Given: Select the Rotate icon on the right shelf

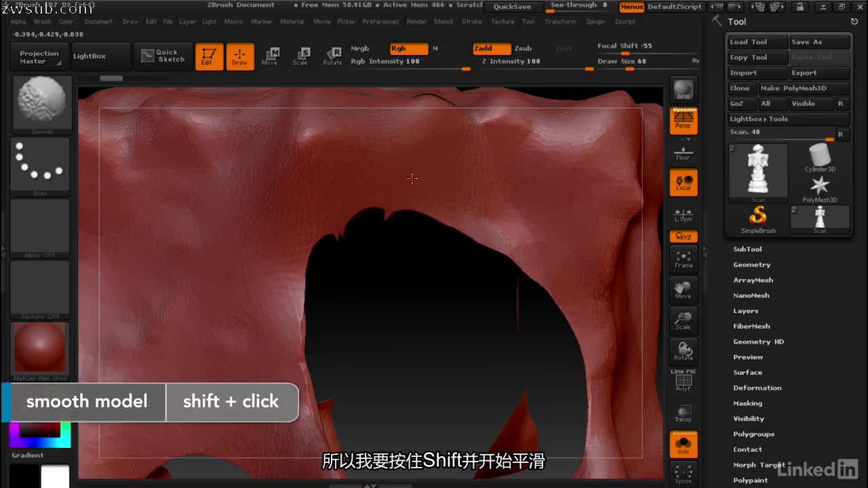Looking at the screenshot, I should tap(683, 350).
